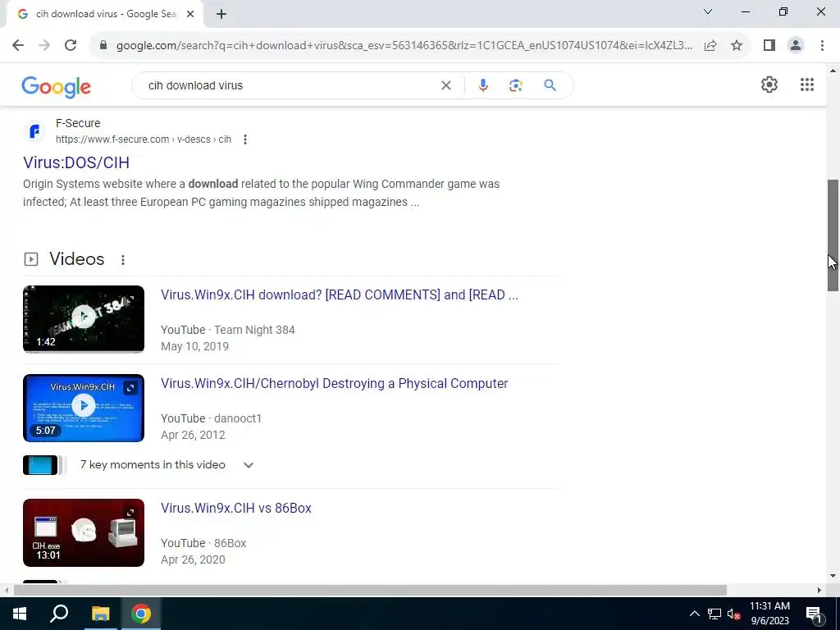Open Chrome three-dot menu

coord(822,45)
